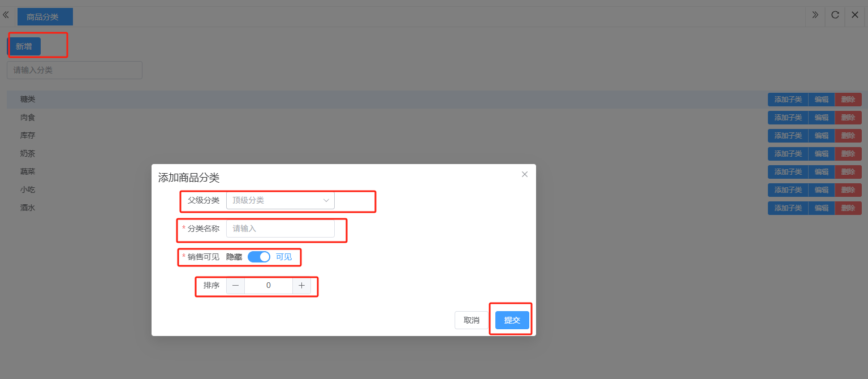The width and height of the screenshot is (868, 379).
Task: Open the 父级分类 dropdown
Action: (280, 200)
